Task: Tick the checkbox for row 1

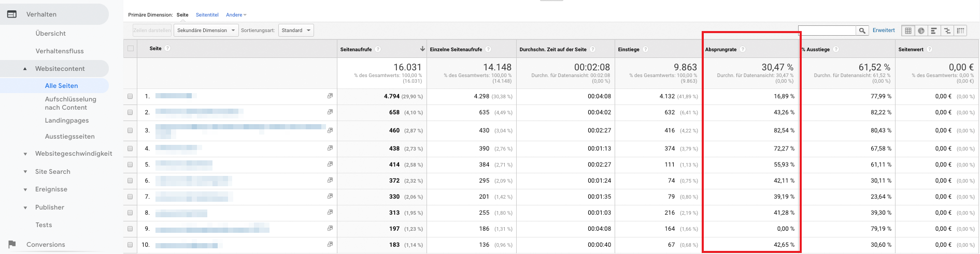Action: (x=130, y=96)
